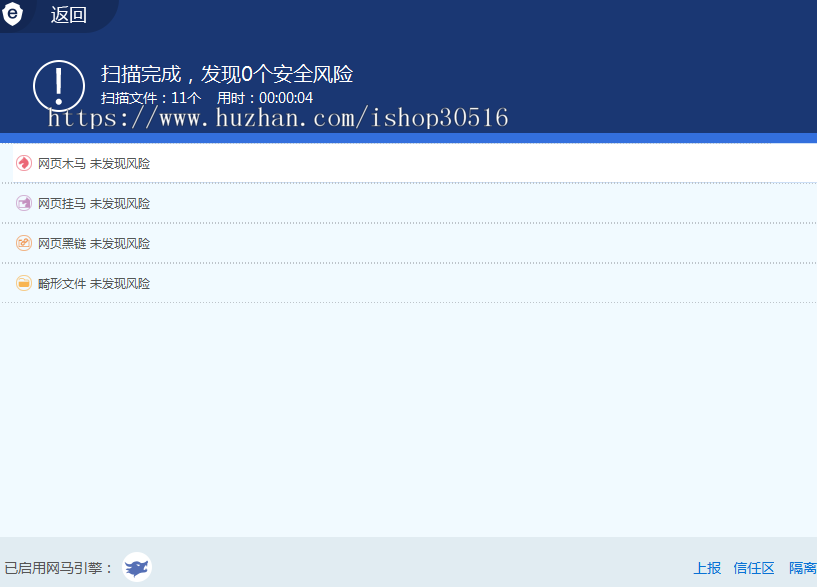Click the exclamation mark alert icon
817x587 pixels.
click(59, 86)
